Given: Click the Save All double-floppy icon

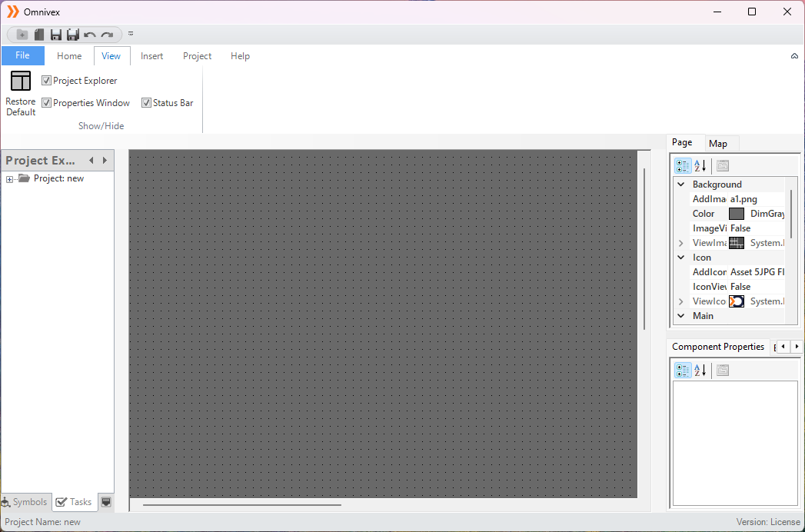Looking at the screenshot, I should [x=73, y=35].
